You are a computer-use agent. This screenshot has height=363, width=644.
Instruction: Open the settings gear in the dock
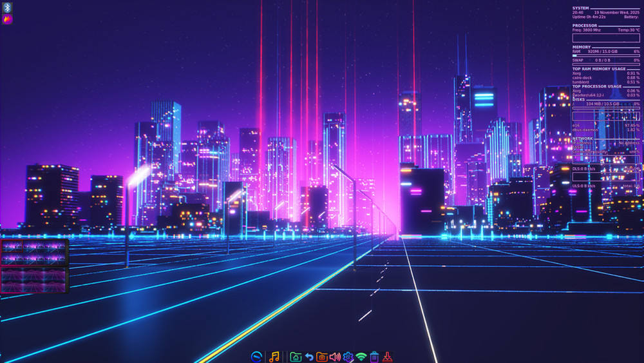(348, 357)
